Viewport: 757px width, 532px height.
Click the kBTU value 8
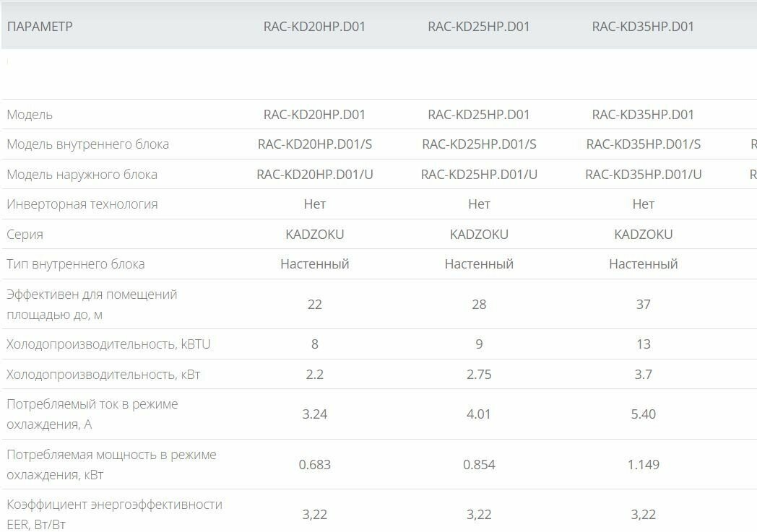pos(315,344)
